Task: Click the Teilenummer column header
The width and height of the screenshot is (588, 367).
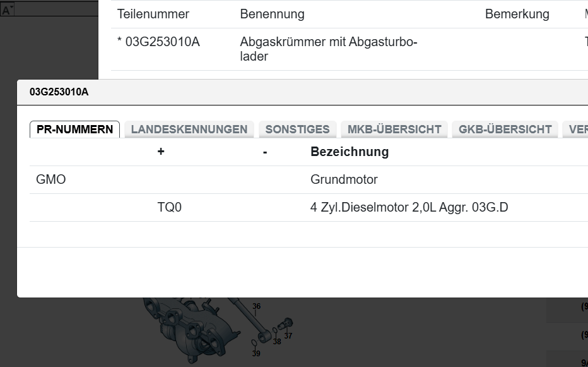Action: point(153,14)
